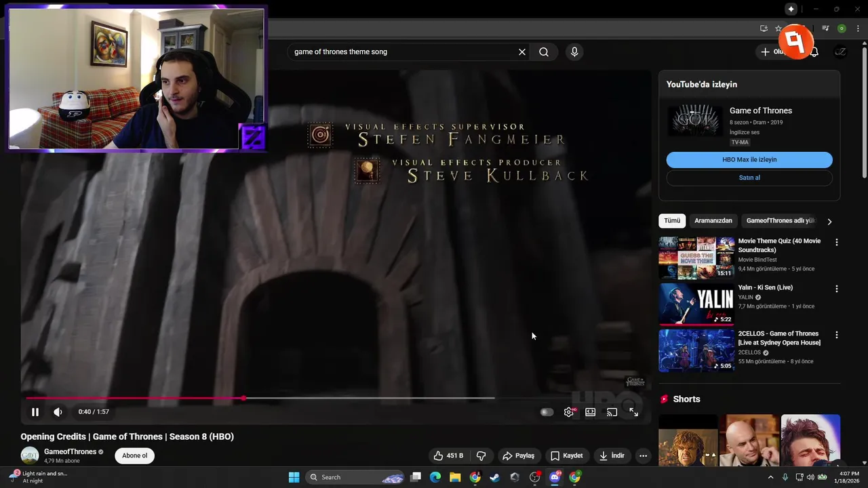Screen dimensions: 868x488
Task: Select the 'Aramanızdan' filter chip
Action: [713, 221]
